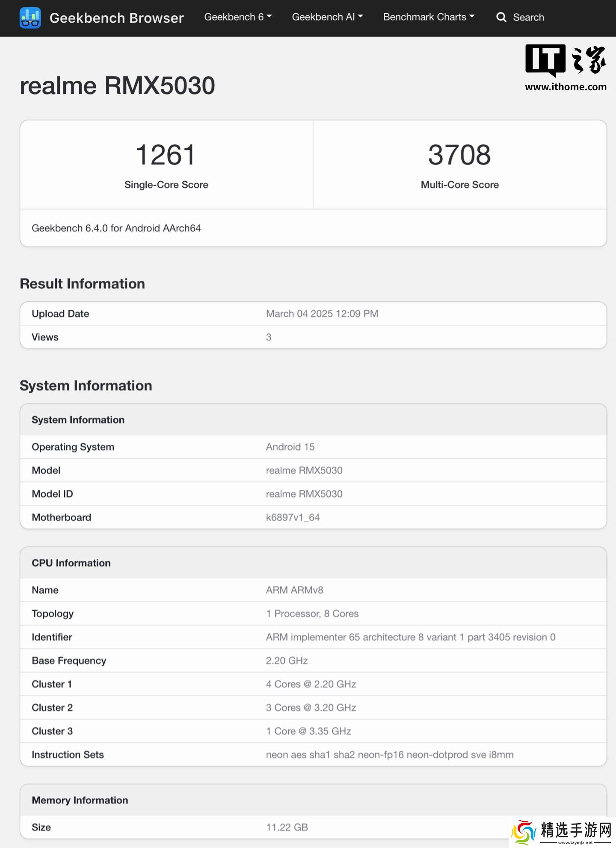The height and width of the screenshot is (848, 616).
Task: Click the memory size 11.22 GB value
Action: (287, 827)
